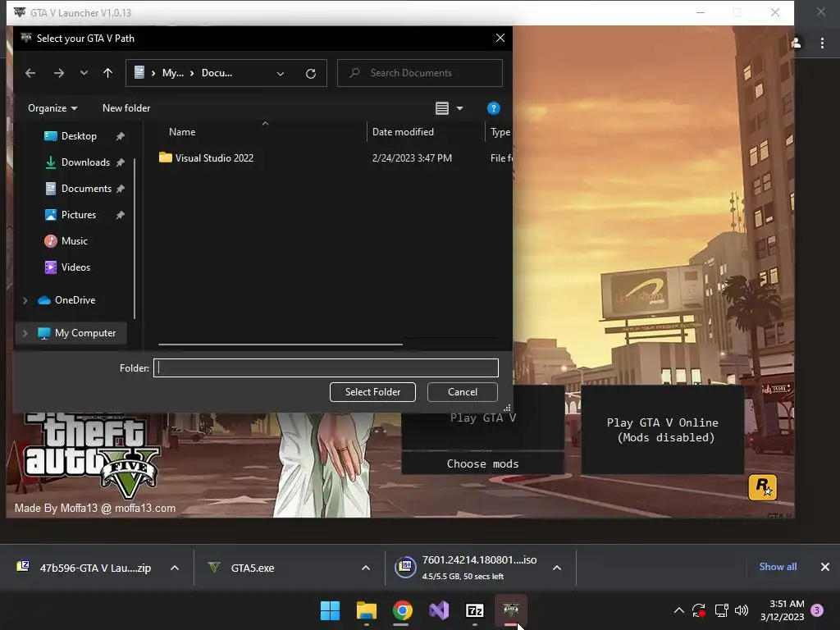
Task: Select Videos in navigation pane
Action: click(75, 267)
